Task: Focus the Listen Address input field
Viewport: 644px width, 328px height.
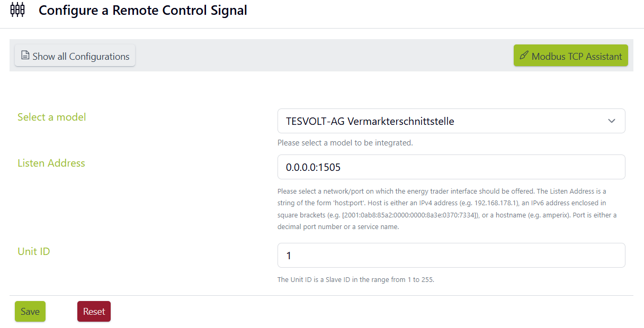Action: pyautogui.click(x=451, y=167)
